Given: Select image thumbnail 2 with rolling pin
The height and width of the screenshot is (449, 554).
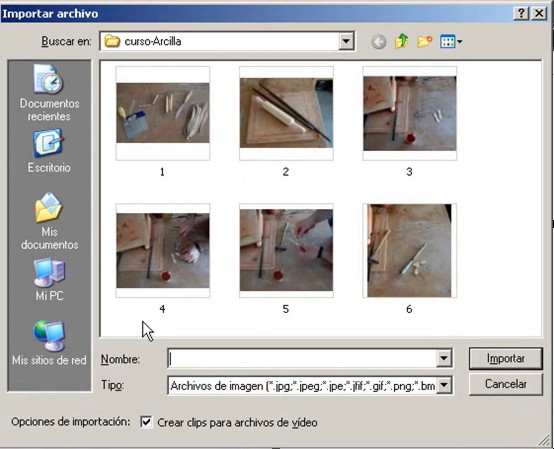Looking at the screenshot, I should click(x=286, y=113).
